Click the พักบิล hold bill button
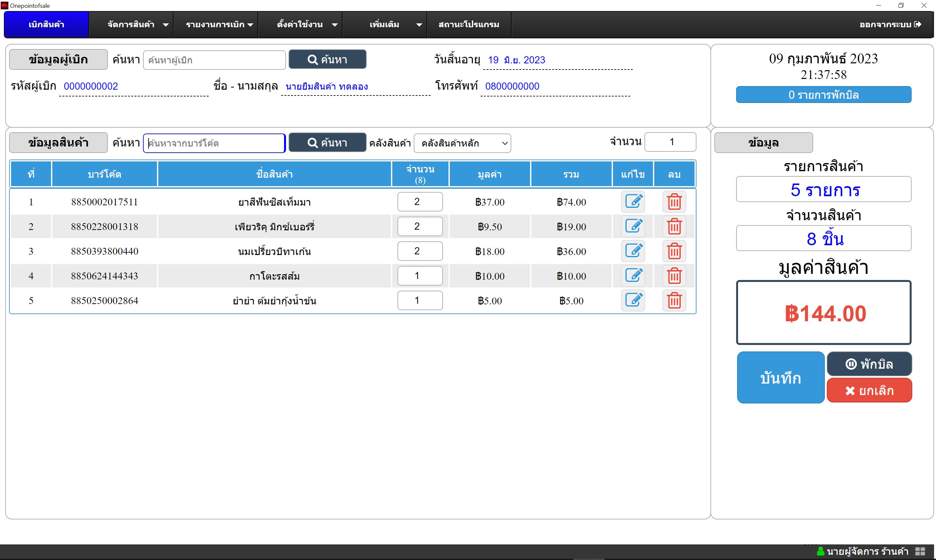The height and width of the screenshot is (560, 936). (x=869, y=364)
